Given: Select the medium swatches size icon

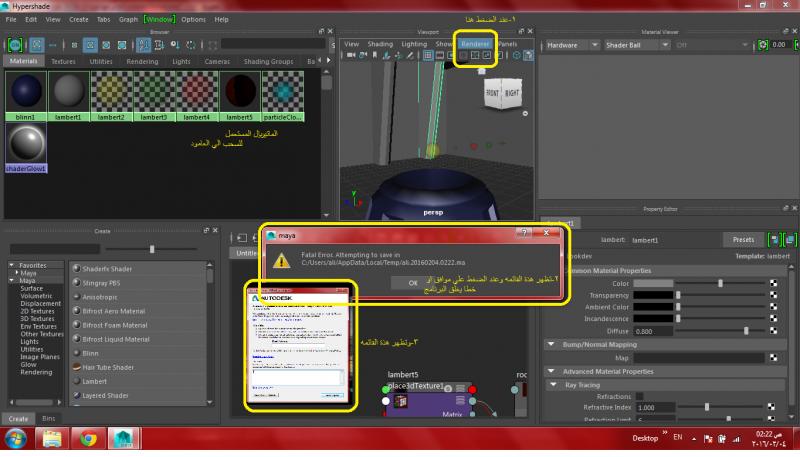Looking at the screenshot, I should [x=90, y=45].
